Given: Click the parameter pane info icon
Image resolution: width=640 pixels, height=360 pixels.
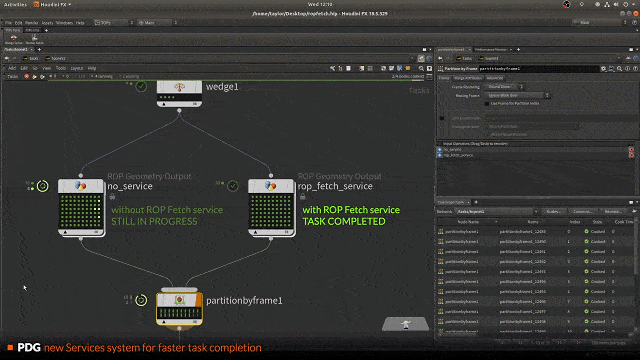Looking at the screenshot, I should coord(627,69).
